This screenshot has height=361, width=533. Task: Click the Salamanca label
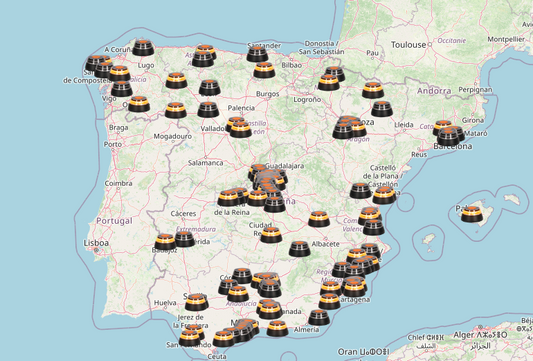pos(206,163)
